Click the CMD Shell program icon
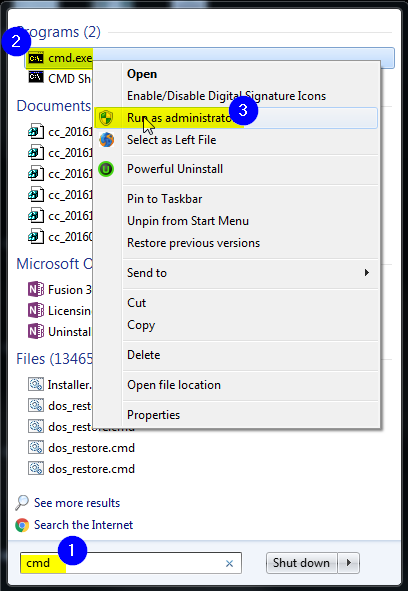 [x=36, y=77]
